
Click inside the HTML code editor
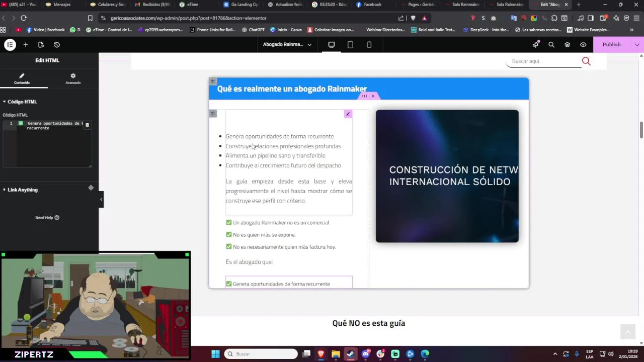[47, 144]
